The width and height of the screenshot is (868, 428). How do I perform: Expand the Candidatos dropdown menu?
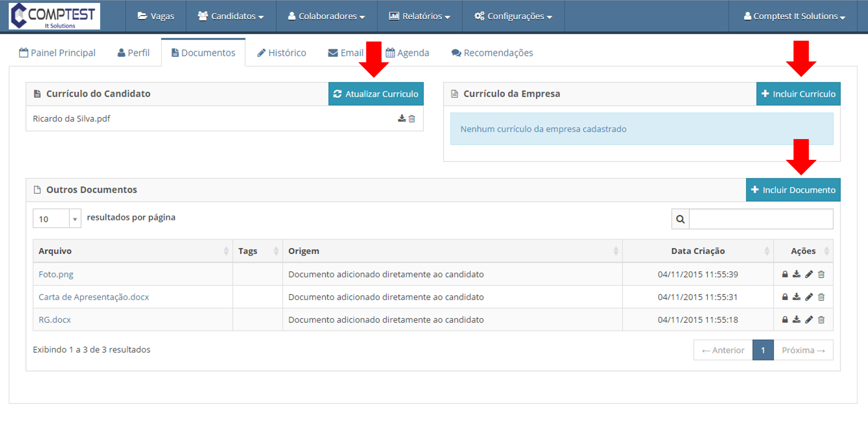pos(231,16)
